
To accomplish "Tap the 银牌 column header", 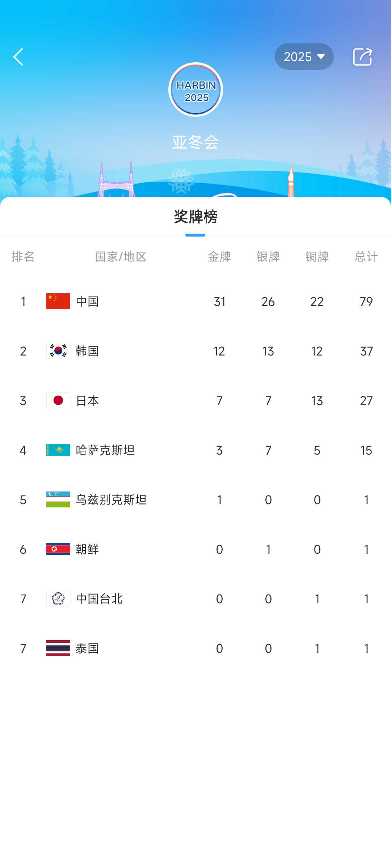I will (x=268, y=257).
